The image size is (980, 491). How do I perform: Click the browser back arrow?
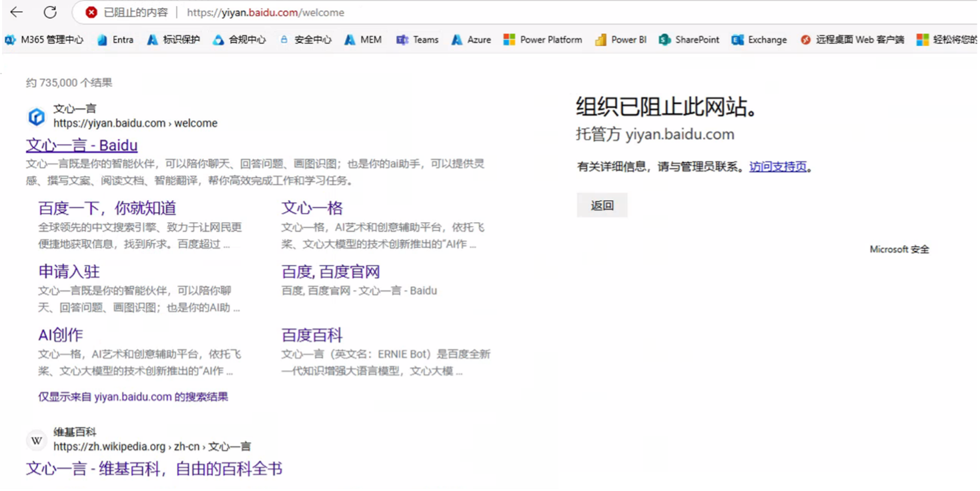point(17,12)
